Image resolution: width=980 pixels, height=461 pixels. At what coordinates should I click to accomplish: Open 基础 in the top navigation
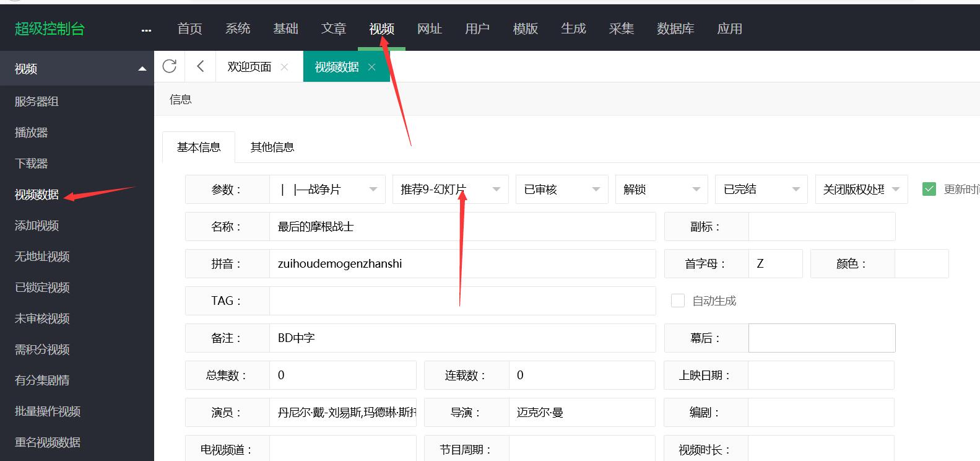click(286, 29)
